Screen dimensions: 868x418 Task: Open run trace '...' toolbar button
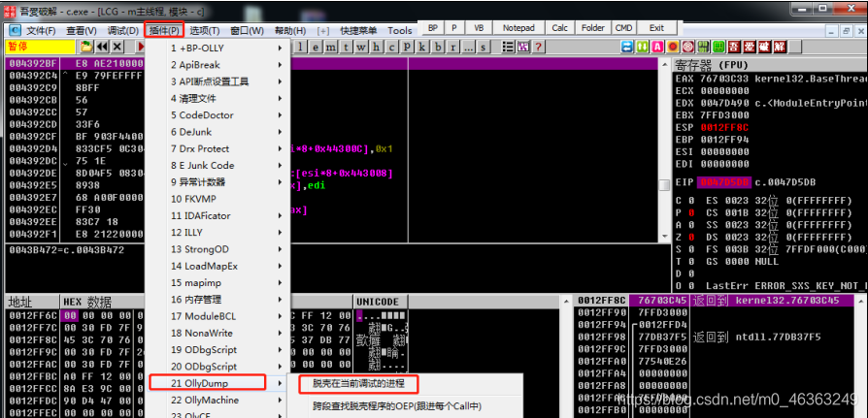pos(468,47)
